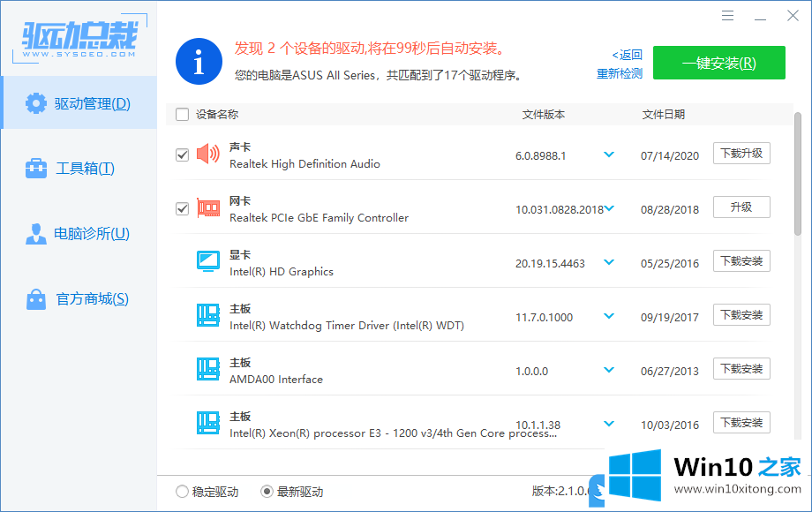
Task: Click the network card icon
Action: (x=208, y=207)
